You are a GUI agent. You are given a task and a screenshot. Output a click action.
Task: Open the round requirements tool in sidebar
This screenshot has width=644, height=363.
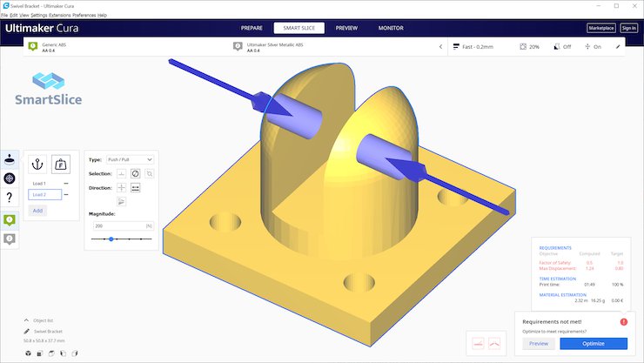click(x=10, y=178)
